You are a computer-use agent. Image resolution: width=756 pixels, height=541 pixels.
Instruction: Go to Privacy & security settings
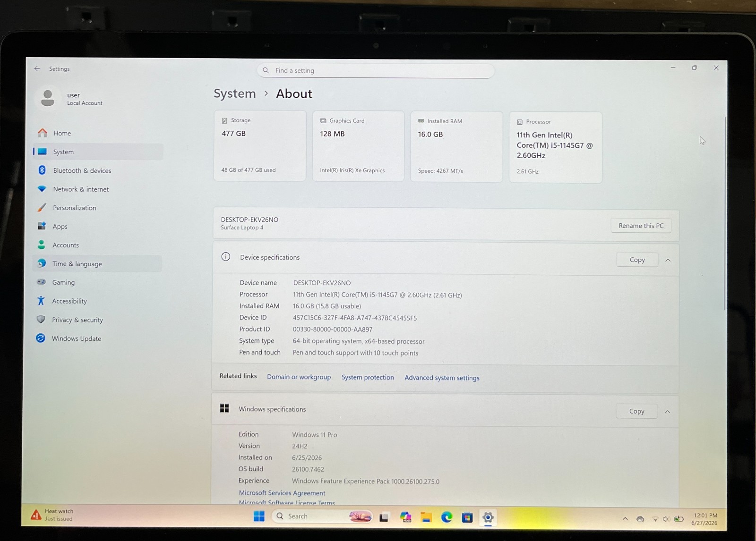pyautogui.click(x=97, y=320)
